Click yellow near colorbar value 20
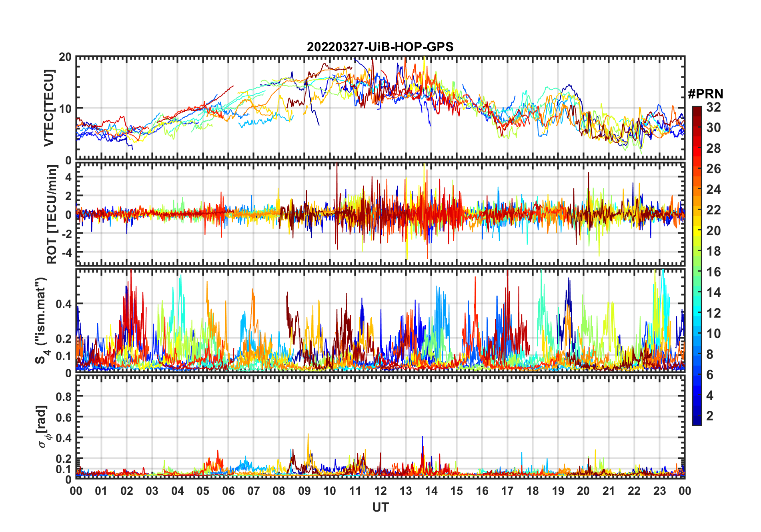761x532 pixels. pos(697,231)
